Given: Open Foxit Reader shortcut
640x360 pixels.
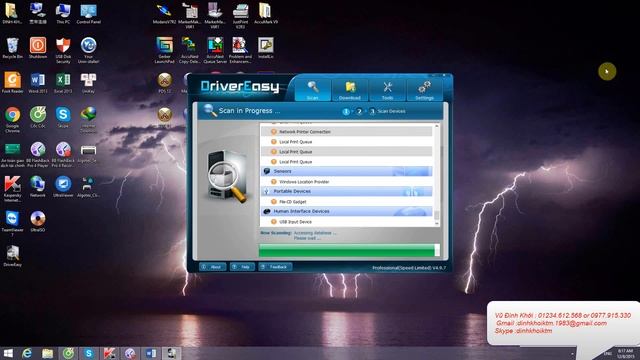Looking at the screenshot, I should [13, 83].
